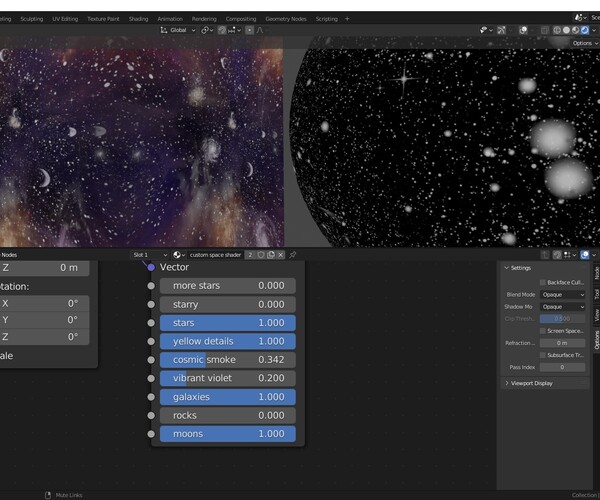Unlink the custom space shader material

coord(281,255)
